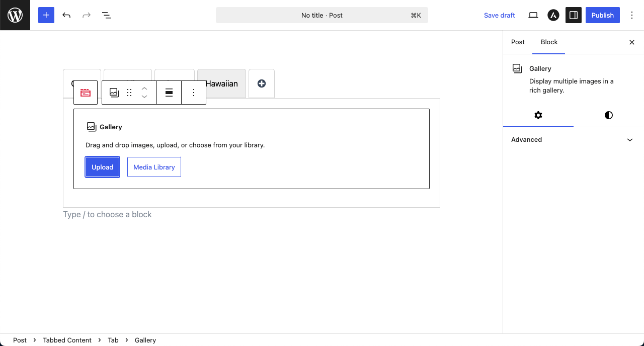Select the parent Tabbed Content block icon

point(85,92)
